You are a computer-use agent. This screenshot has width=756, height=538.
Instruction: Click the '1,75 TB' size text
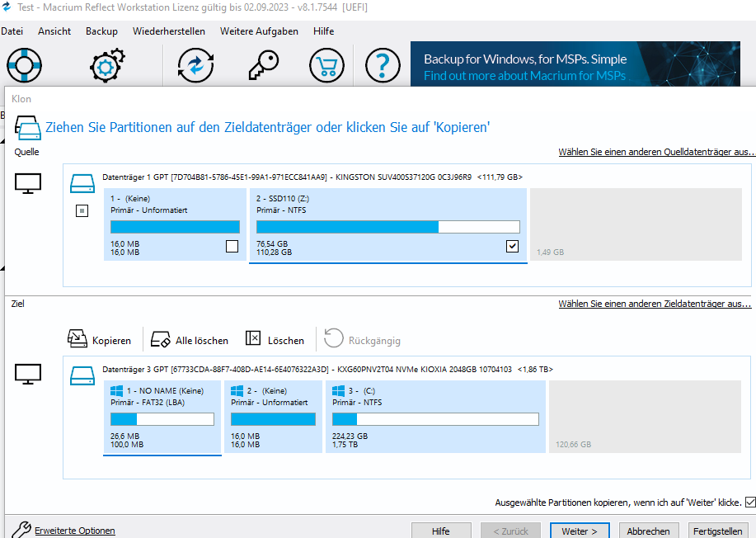345,445
